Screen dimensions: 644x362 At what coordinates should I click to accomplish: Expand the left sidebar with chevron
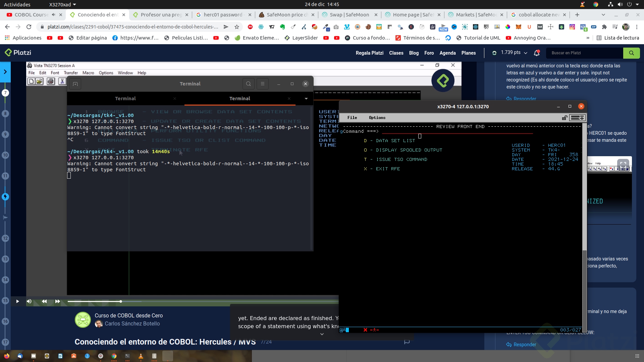5,72
